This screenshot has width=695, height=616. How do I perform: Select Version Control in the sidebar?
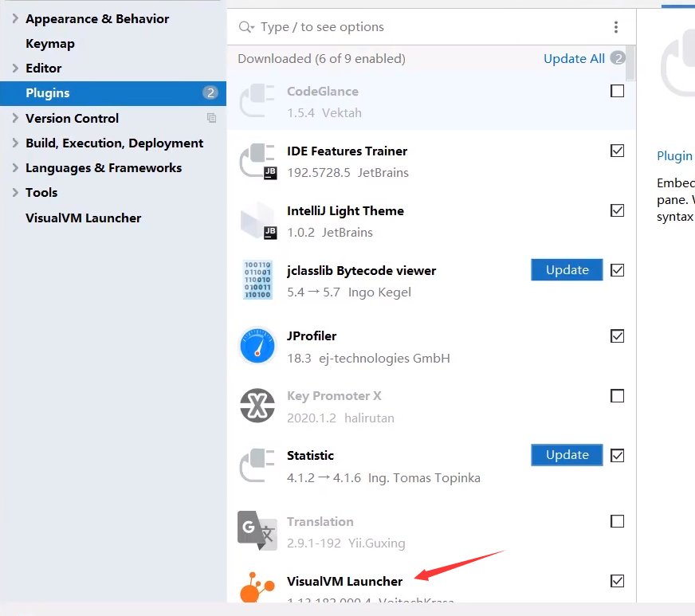[72, 118]
